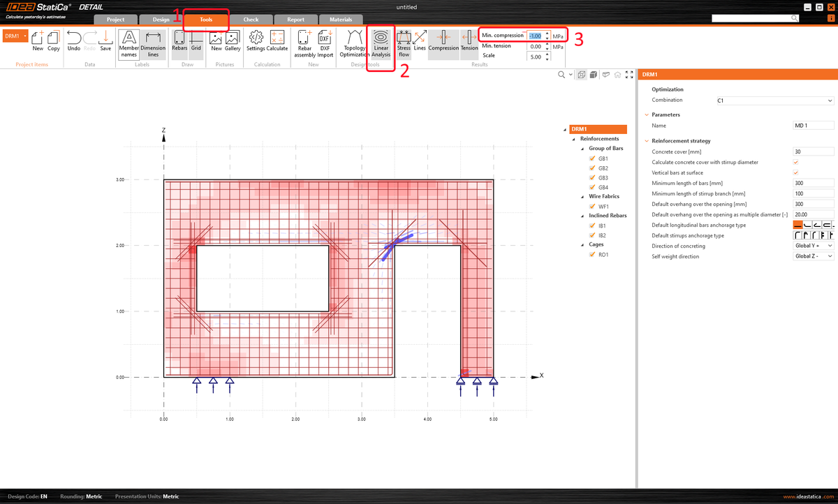Undo the last action
This screenshot has height=504, width=838.
coord(74,42)
